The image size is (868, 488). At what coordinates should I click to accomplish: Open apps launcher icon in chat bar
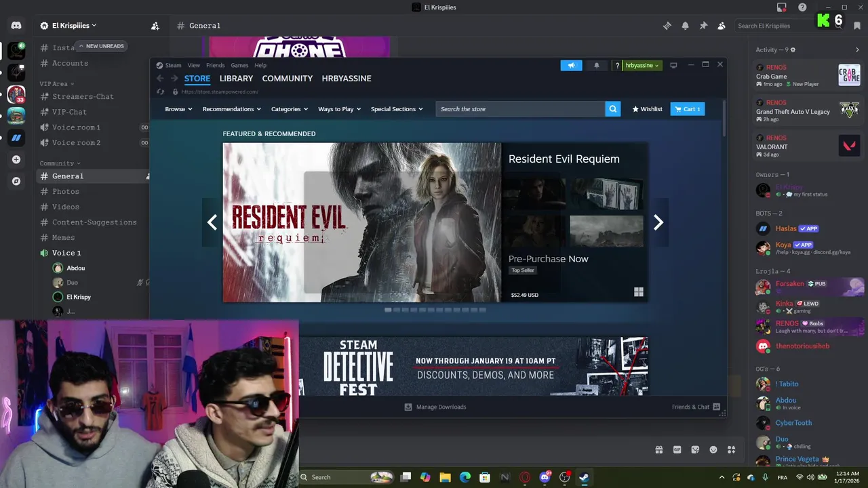[x=731, y=449]
